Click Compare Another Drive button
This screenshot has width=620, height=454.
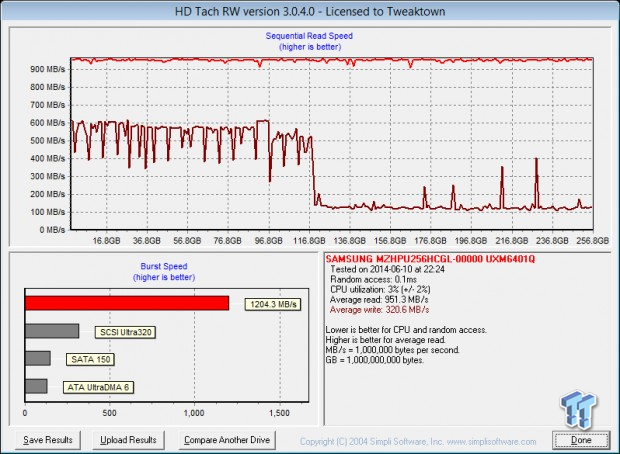[227, 440]
